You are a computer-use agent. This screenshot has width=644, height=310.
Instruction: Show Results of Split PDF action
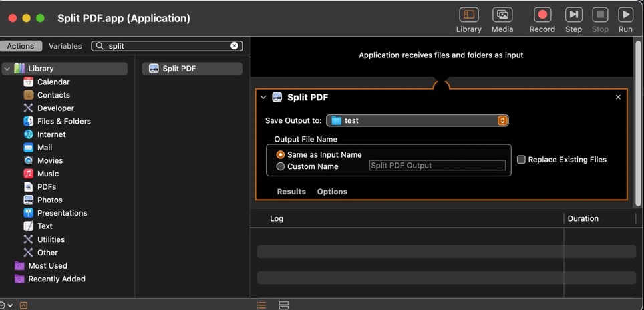[x=291, y=192]
